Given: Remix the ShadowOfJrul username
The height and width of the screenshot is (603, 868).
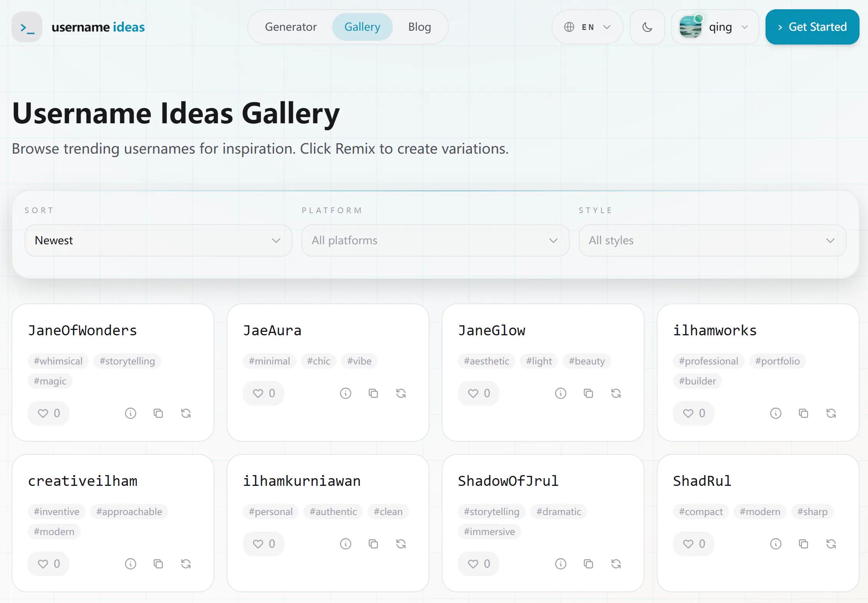Looking at the screenshot, I should click(x=616, y=564).
